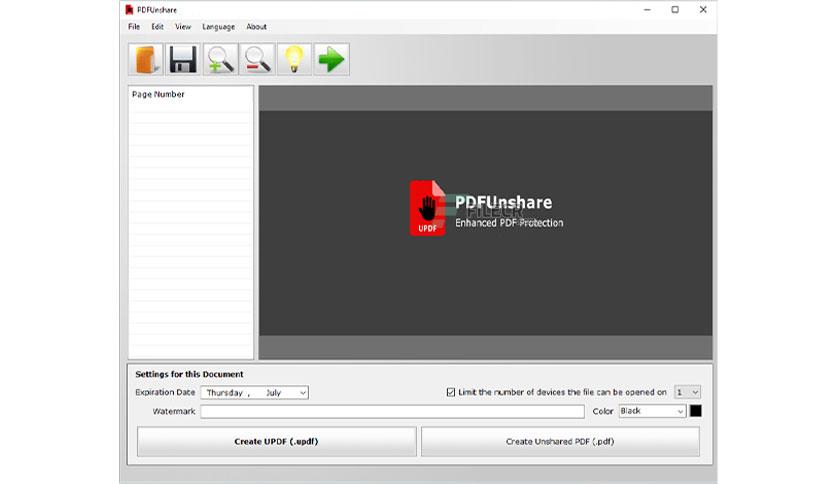Click into the Watermark text field

[x=392, y=412]
